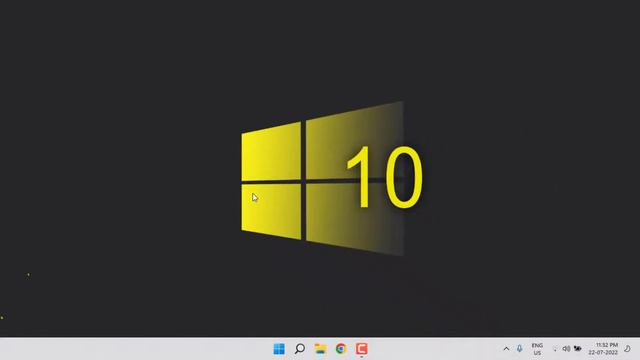Switch ENG US input language
The height and width of the screenshot is (360, 640).
537,349
